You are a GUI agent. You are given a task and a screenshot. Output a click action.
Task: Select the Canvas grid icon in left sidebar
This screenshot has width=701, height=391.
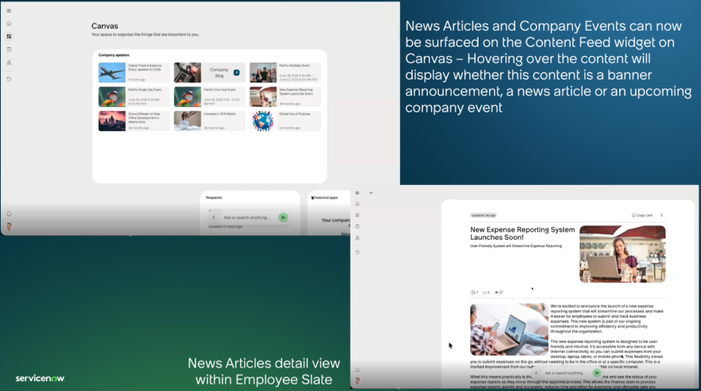[x=9, y=36]
